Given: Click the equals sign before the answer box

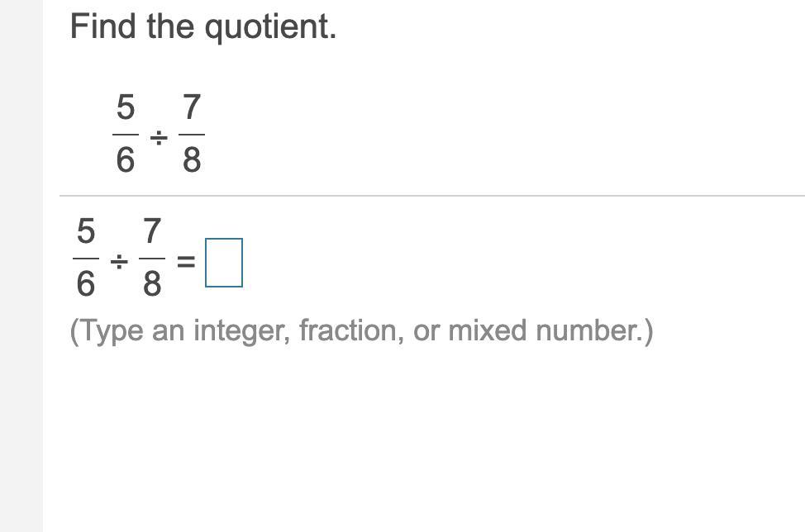Looking at the screenshot, I should (x=187, y=263).
